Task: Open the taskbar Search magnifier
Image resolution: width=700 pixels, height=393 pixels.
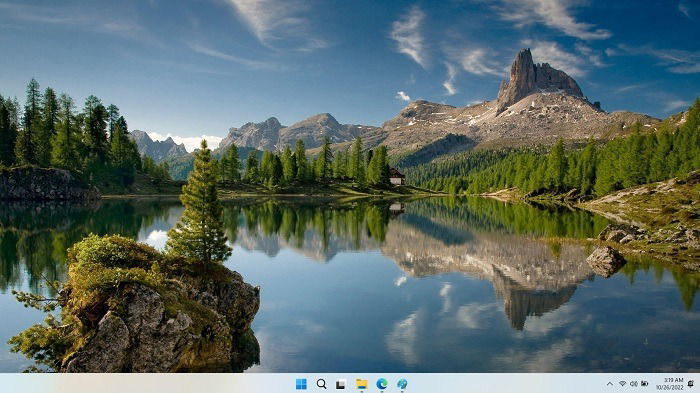Action: [321, 384]
